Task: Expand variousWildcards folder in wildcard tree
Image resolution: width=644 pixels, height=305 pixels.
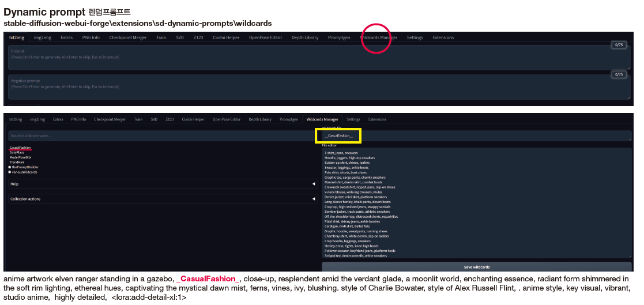Action: 22,172
